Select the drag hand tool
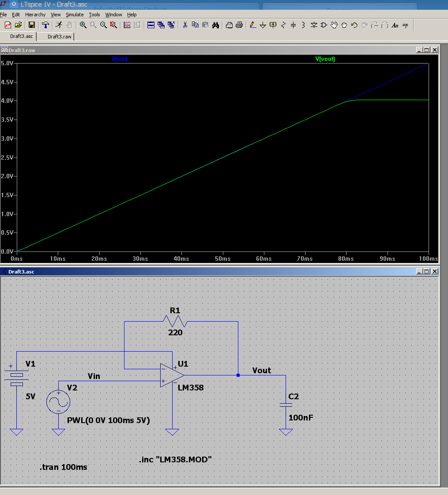Screen dimensions: 448x495 click(x=344, y=25)
